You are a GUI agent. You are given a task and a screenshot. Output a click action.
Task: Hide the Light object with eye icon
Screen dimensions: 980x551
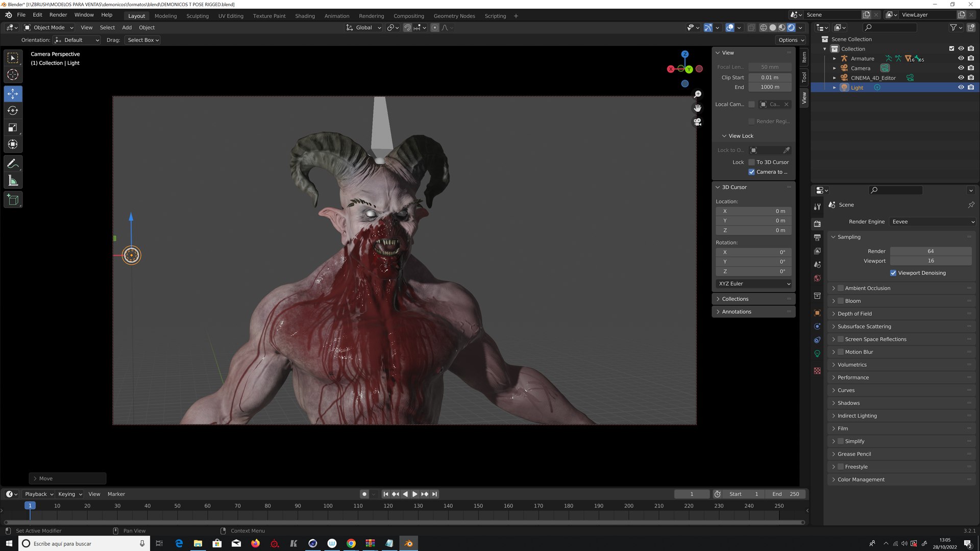(x=961, y=87)
